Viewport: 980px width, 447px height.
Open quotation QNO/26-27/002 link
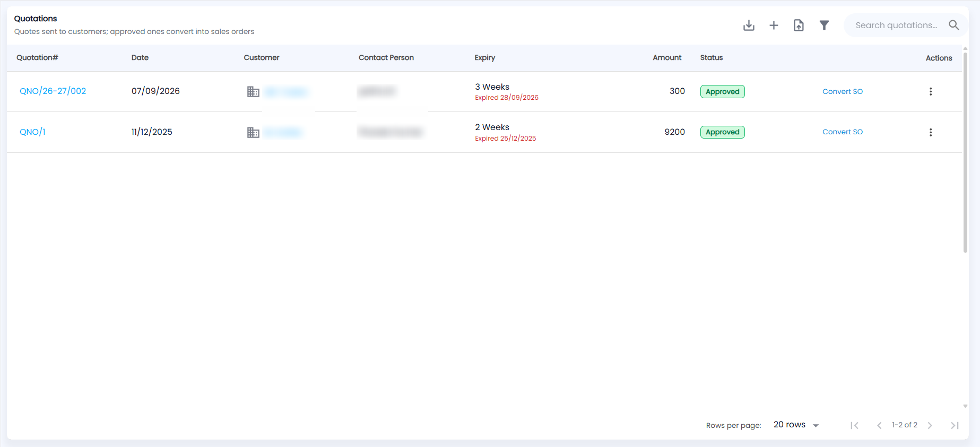pyautogui.click(x=53, y=91)
